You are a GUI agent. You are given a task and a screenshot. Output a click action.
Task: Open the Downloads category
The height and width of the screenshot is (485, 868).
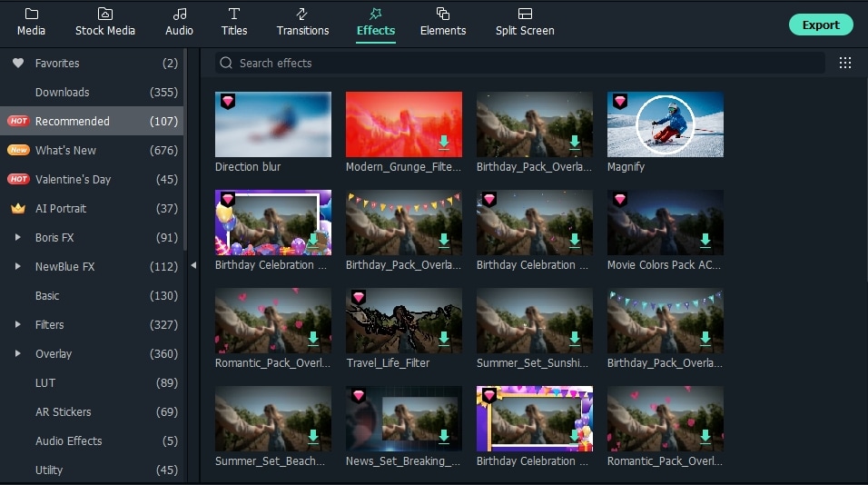pyautogui.click(x=92, y=92)
